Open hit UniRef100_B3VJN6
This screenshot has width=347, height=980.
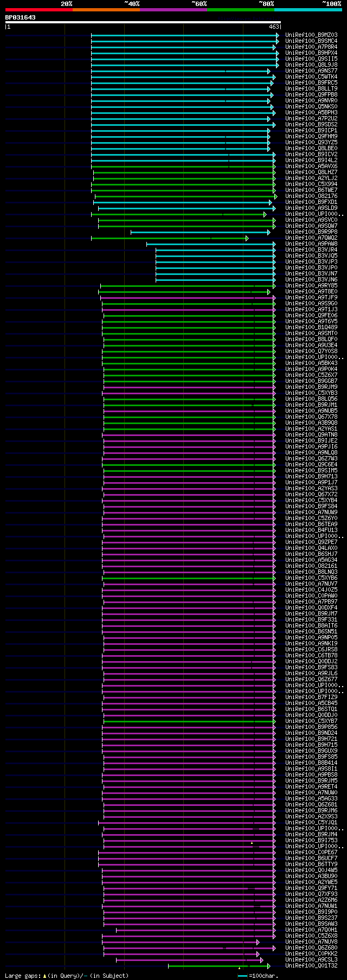(311, 279)
